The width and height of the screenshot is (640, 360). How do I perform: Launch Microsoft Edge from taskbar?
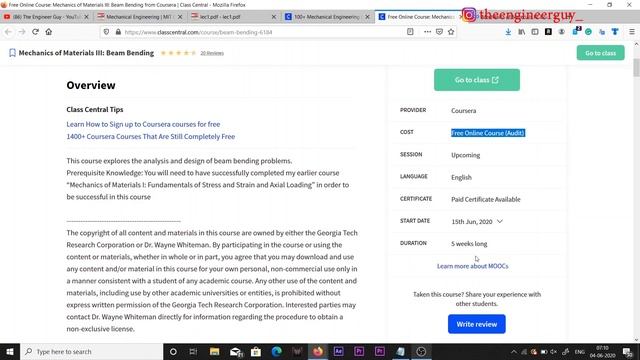pos(276,351)
